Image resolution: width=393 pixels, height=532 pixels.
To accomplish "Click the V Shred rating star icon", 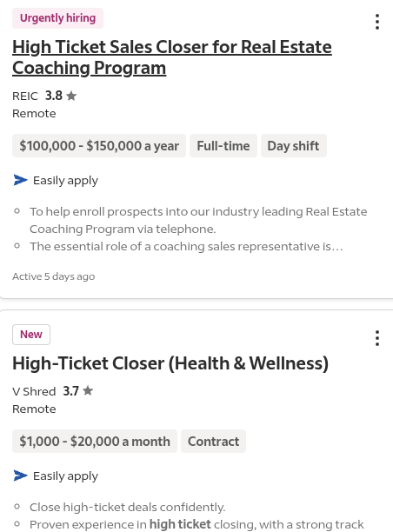I will 88,391.
